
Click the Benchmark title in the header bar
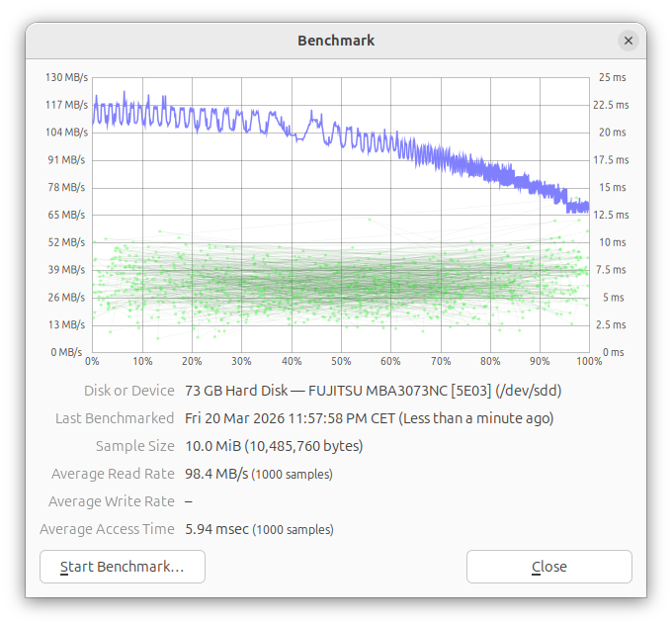coord(336,41)
